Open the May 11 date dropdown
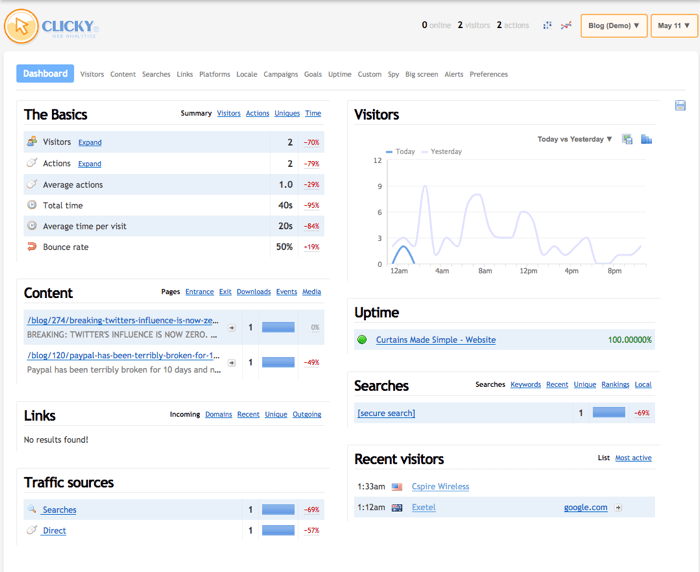Screen dimensions: 700x572 pyautogui.click(x=674, y=26)
